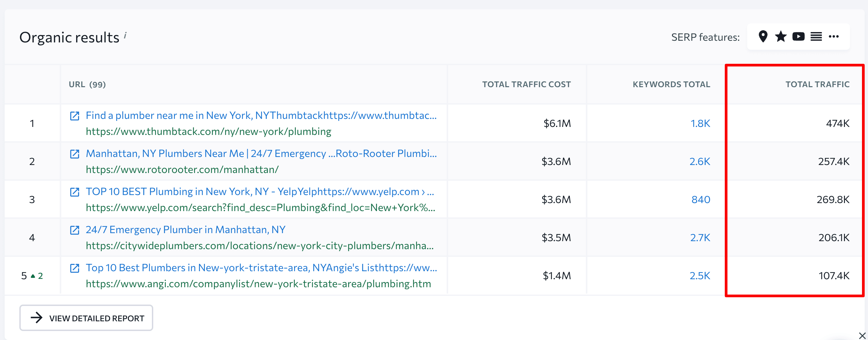Click the 206.1K total traffic value
868x340 pixels.
[834, 237]
